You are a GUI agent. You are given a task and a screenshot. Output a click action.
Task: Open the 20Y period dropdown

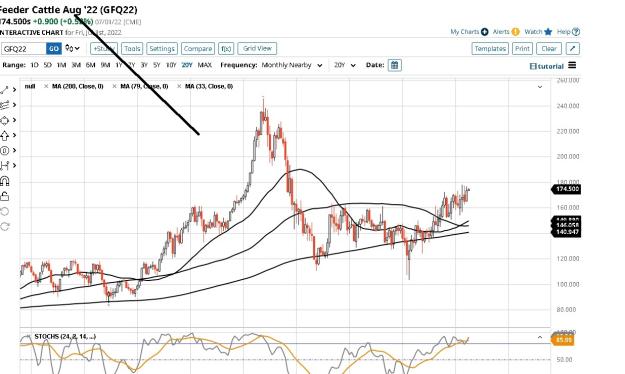click(345, 65)
